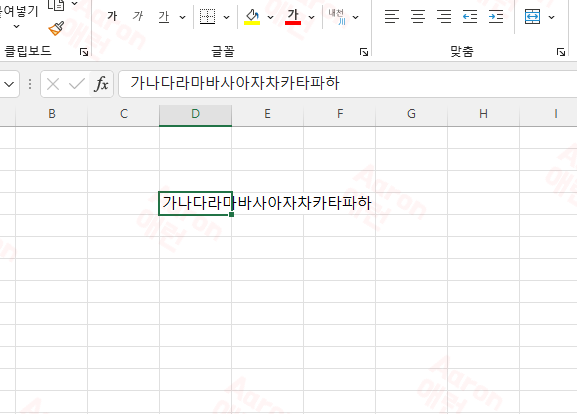Open Alignment (맞춤) dialog launcher
Image resolution: width=577 pixels, height=414 pixels.
tap(561, 52)
